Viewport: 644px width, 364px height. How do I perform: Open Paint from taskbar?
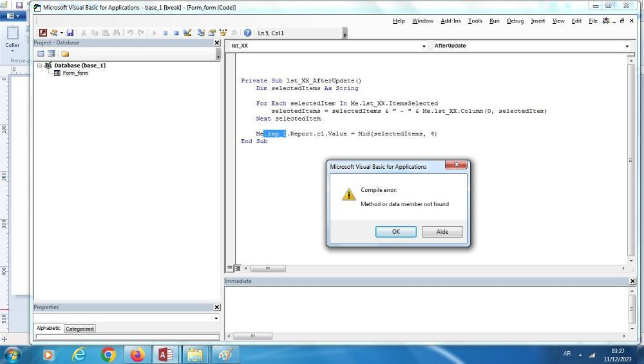coord(225,354)
